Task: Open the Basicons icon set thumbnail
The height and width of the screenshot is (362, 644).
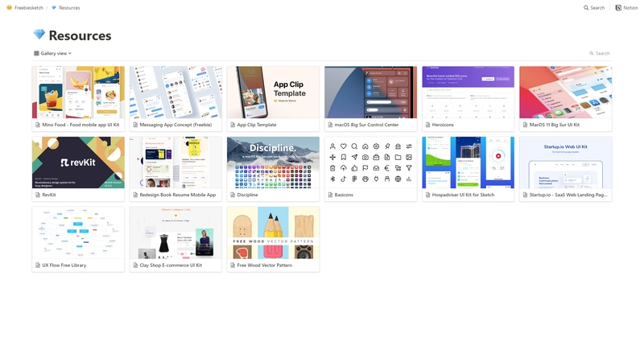Action: pyautogui.click(x=370, y=162)
